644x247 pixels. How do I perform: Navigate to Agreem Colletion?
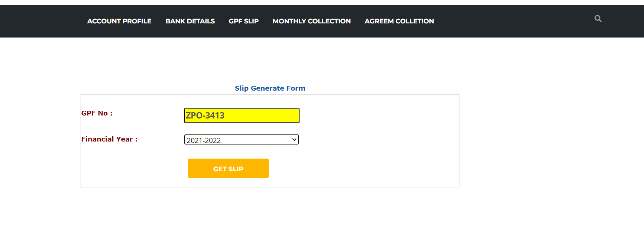click(399, 21)
